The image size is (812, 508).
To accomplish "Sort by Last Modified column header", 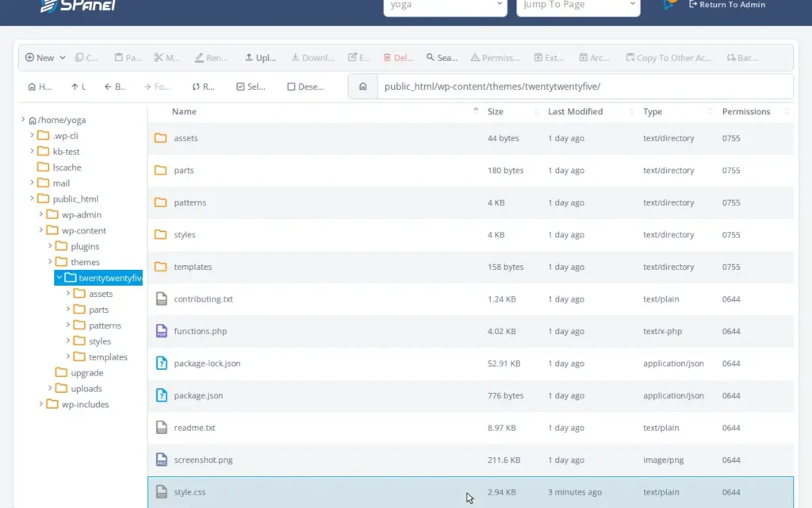I will [x=576, y=111].
